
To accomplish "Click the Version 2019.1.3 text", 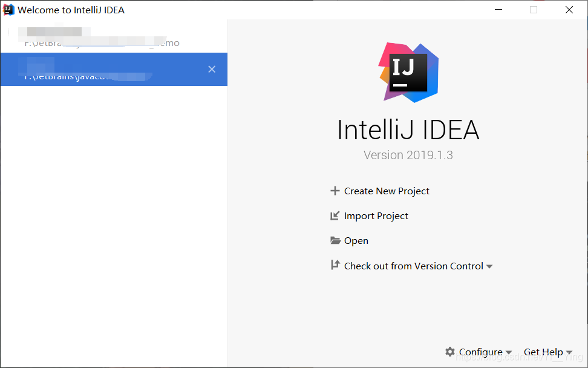I will tap(408, 155).
